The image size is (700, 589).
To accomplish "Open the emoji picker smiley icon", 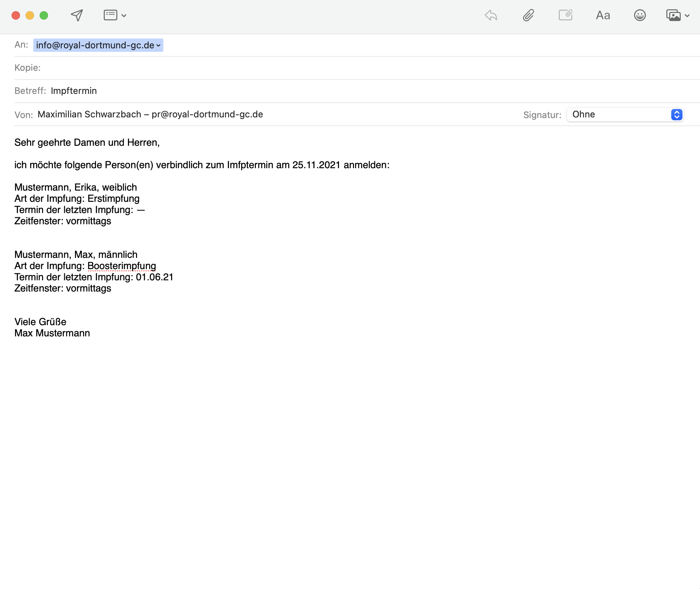I will [640, 15].
